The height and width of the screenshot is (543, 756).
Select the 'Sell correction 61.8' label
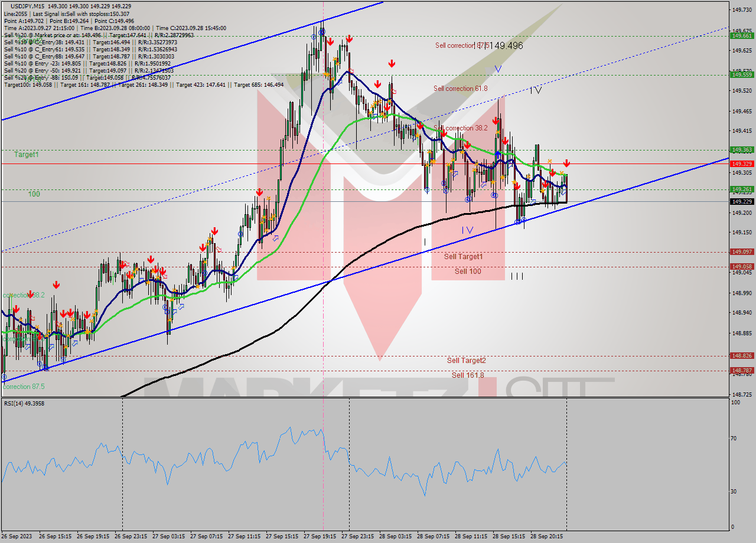[461, 89]
